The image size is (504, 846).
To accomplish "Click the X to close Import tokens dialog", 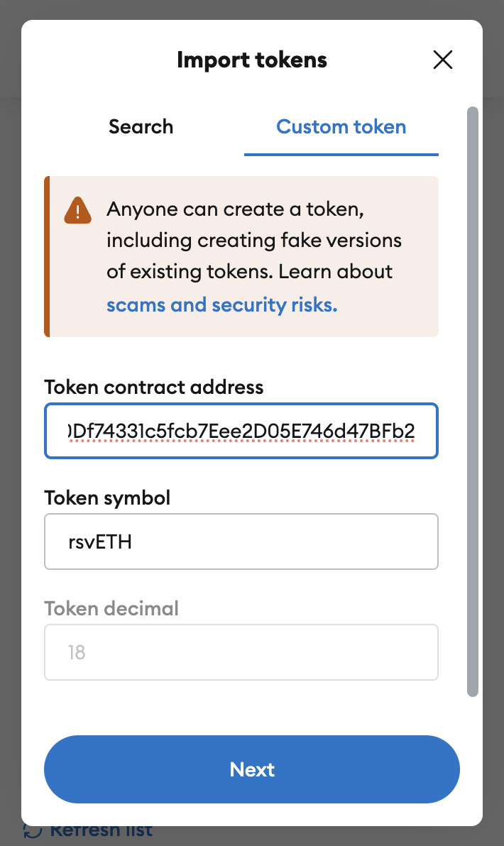I will pos(443,60).
